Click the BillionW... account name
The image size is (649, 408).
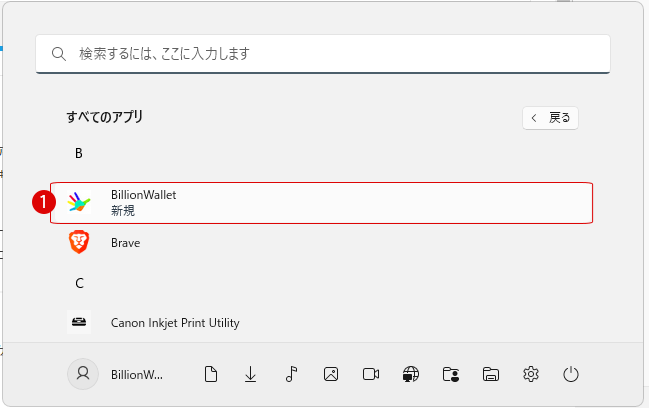137,375
